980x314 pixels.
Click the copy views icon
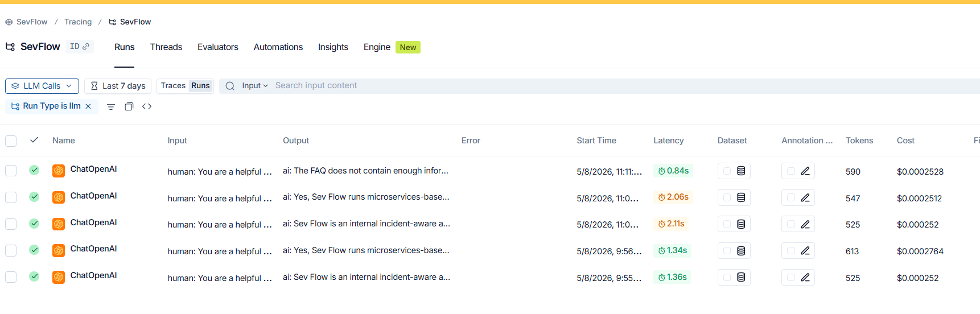129,106
